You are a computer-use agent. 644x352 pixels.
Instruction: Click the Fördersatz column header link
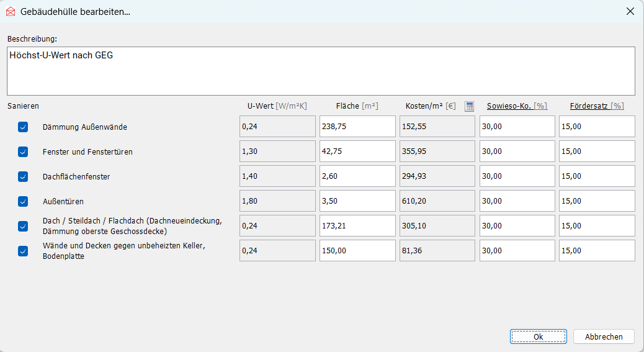tap(589, 106)
